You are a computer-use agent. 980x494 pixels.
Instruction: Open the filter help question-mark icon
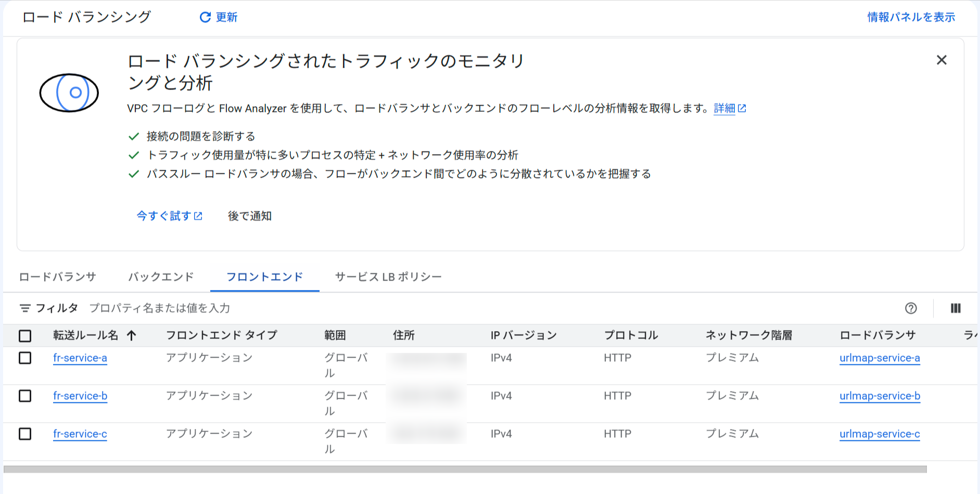click(911, 308)
